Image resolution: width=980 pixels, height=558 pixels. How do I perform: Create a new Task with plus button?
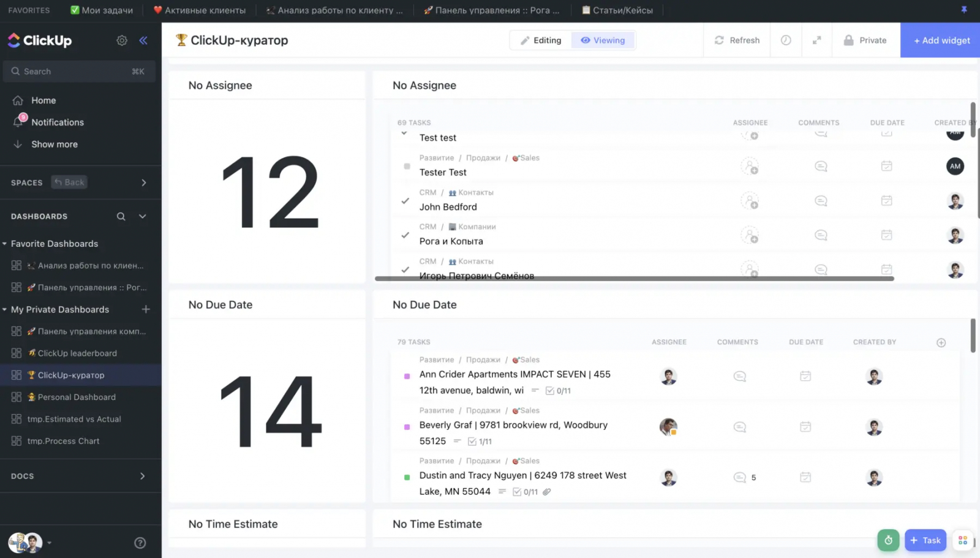point(925,540)
